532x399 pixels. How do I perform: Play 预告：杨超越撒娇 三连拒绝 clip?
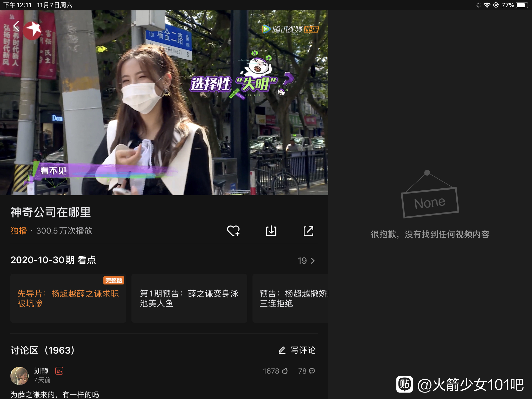[290, 298]
